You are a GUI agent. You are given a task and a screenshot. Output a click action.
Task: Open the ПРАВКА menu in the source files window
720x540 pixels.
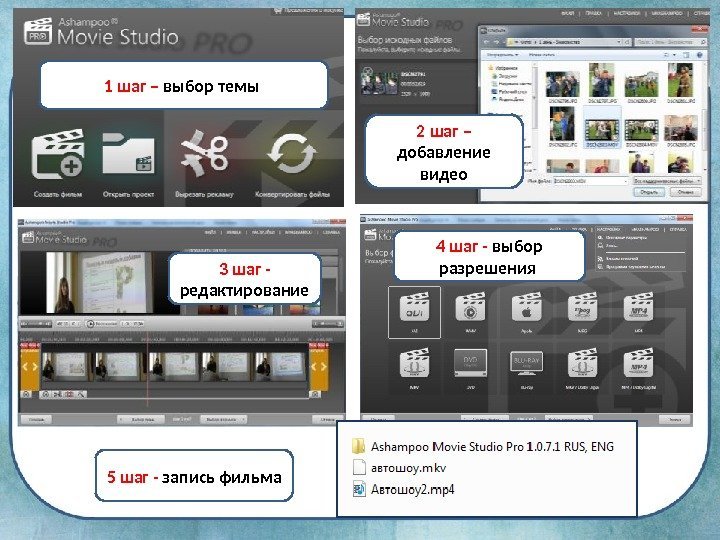594,13
